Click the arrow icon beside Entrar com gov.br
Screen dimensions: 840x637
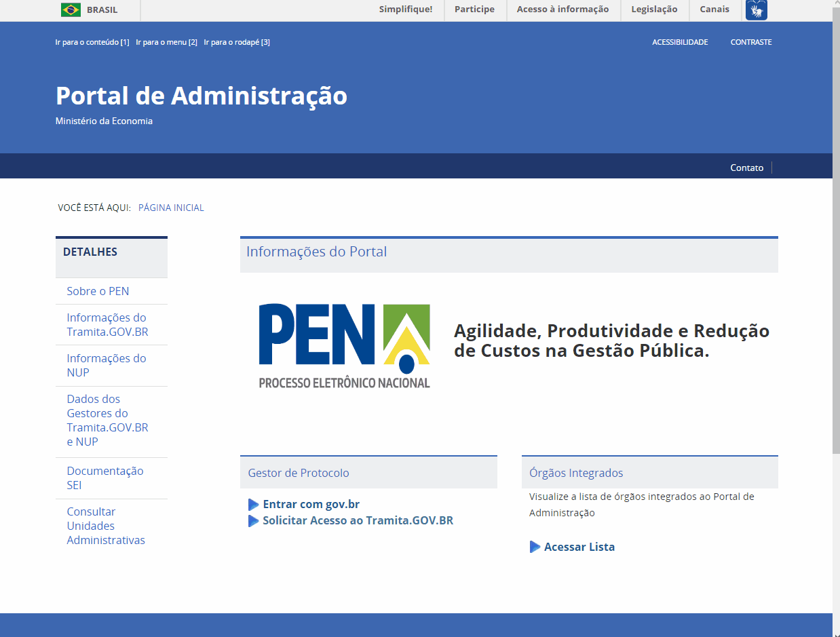(254, 505)
